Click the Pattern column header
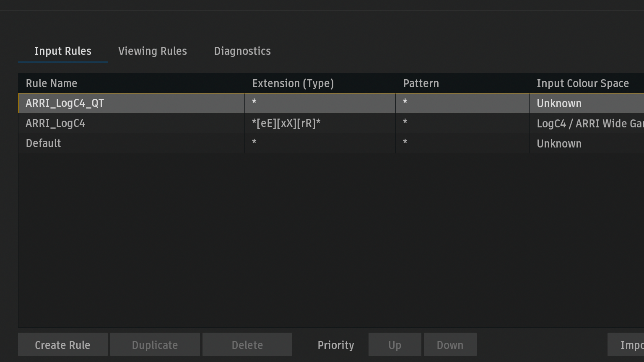Viewport: 644px width, 362px height. tap(421, 83)
